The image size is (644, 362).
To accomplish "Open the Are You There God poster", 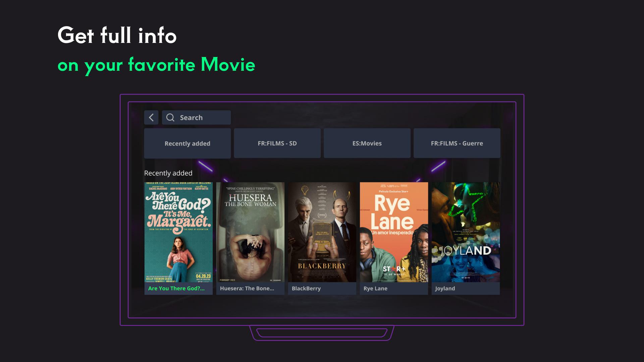I will pyautogui.click(x=178, y=232).
